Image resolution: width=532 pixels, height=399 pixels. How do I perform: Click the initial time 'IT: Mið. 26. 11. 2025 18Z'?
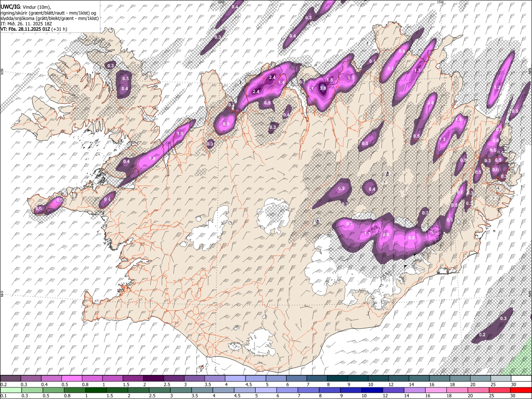tap(26, 24)
